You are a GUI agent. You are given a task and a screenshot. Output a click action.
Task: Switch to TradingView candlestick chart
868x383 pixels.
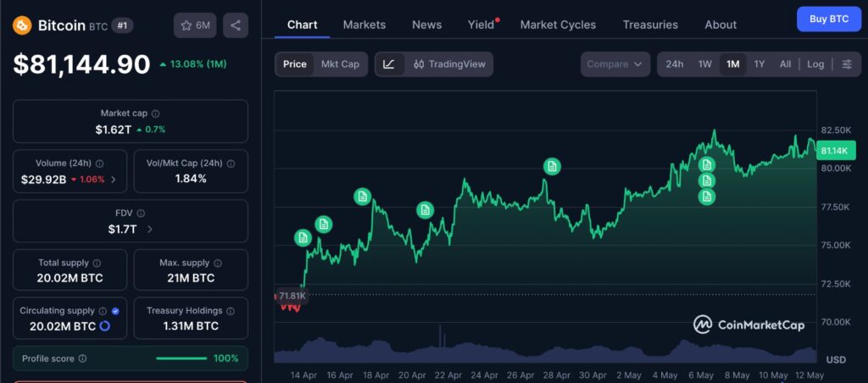[x=449, y=64]
